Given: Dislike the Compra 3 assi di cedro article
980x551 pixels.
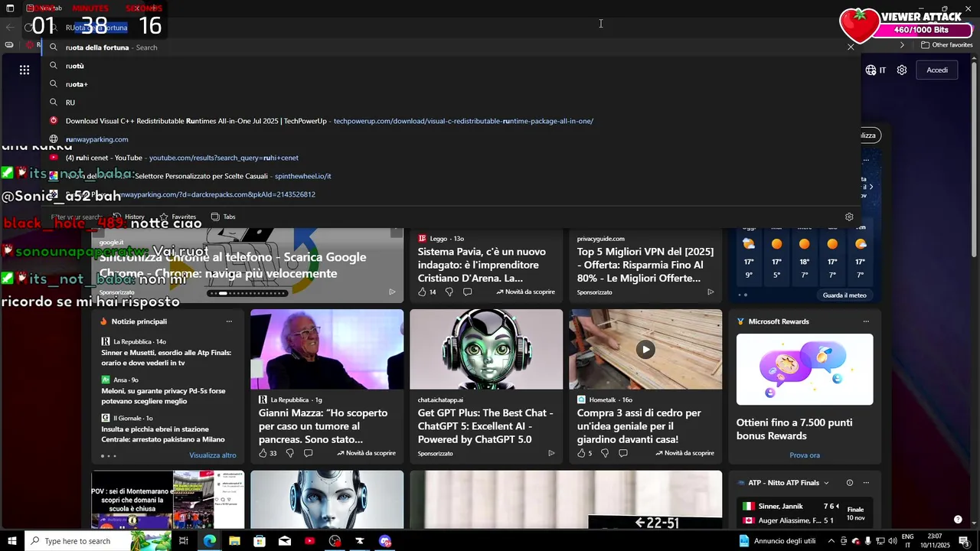Looking at the screenshot, I should click(x=605, y=453).
